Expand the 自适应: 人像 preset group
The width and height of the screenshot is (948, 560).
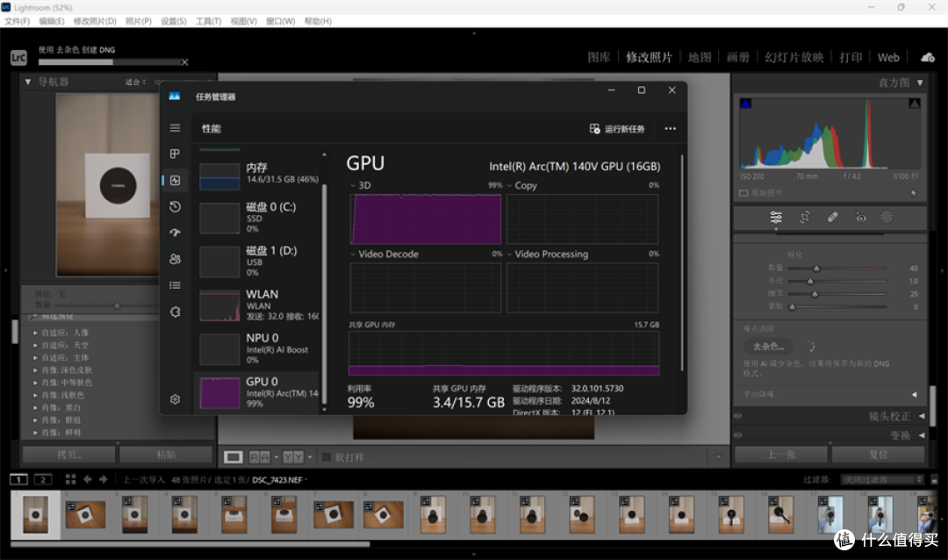pos(36,333)
